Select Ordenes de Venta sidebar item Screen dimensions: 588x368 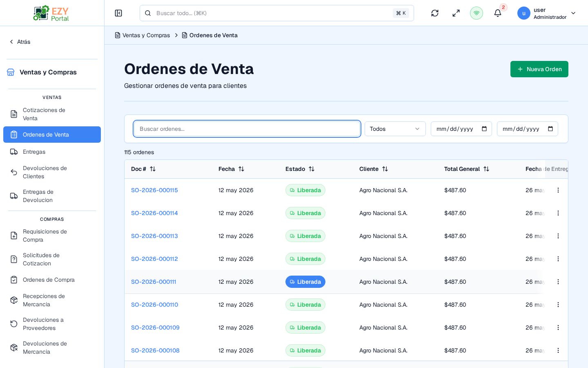click(x=52, y=135)
